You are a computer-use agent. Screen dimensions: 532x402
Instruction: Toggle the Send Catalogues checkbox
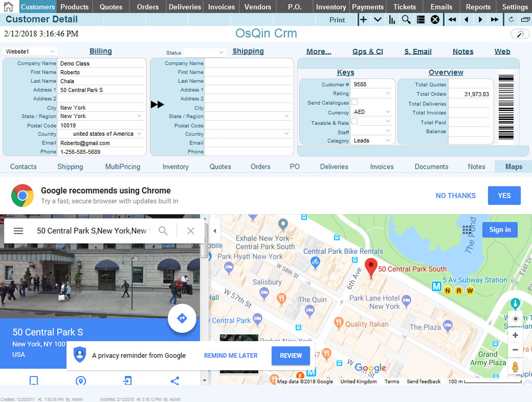click(x=354, y=102)
